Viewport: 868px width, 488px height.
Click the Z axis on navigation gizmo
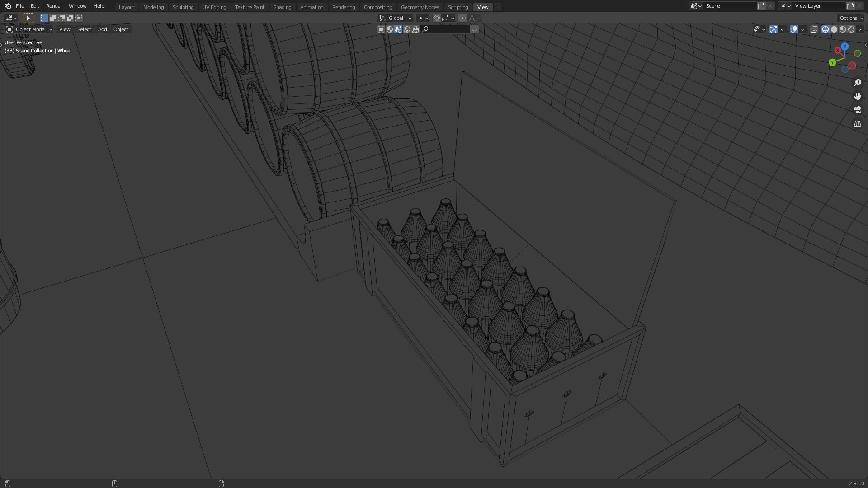[844, 47]
